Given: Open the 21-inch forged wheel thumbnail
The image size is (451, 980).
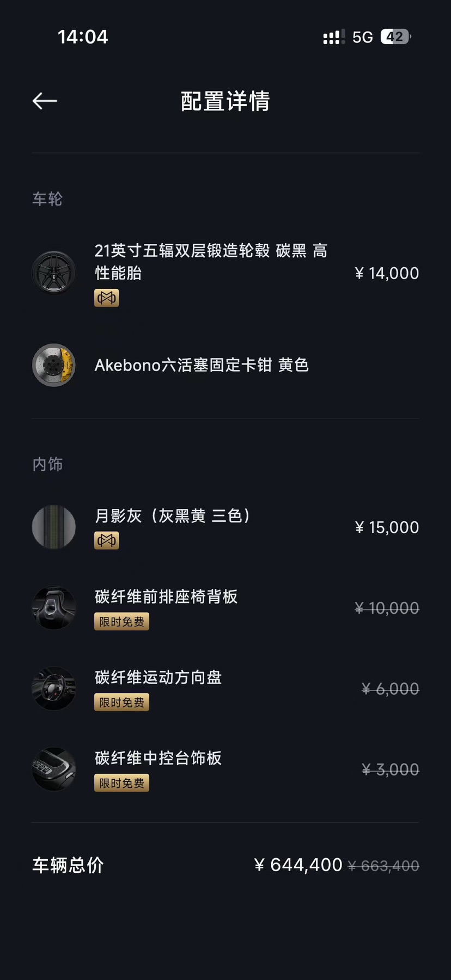Looking at the screenshot, I should [x=53, y=273].
